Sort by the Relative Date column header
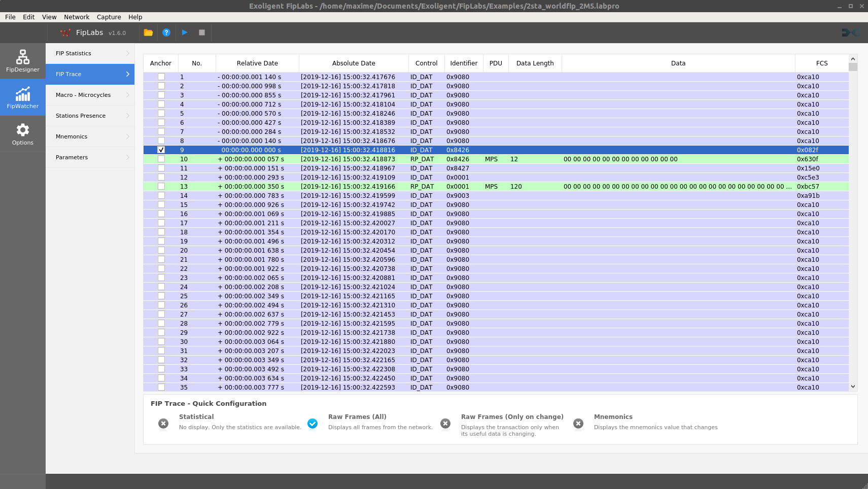This screenshot has width=868, height=489. point(257,63)
